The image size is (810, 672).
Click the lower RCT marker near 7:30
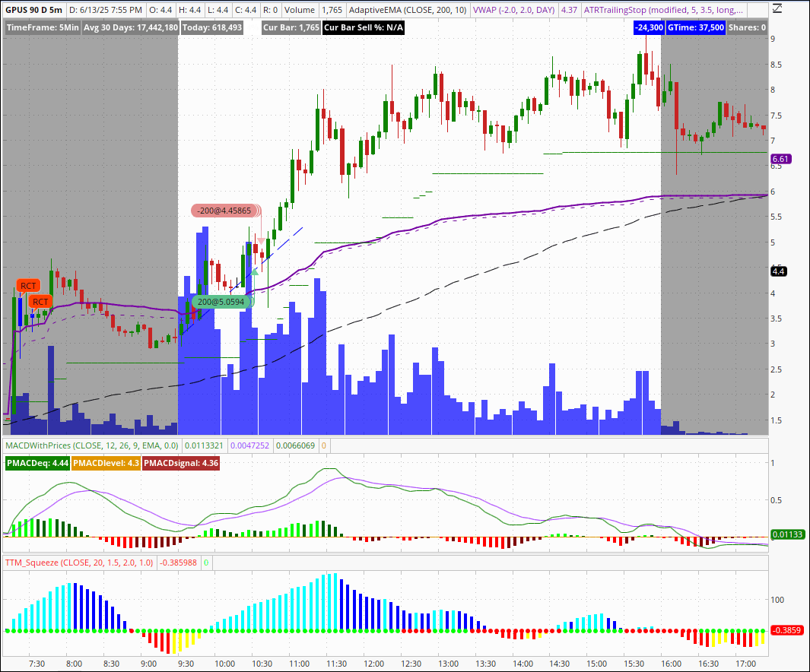(40, 302)
